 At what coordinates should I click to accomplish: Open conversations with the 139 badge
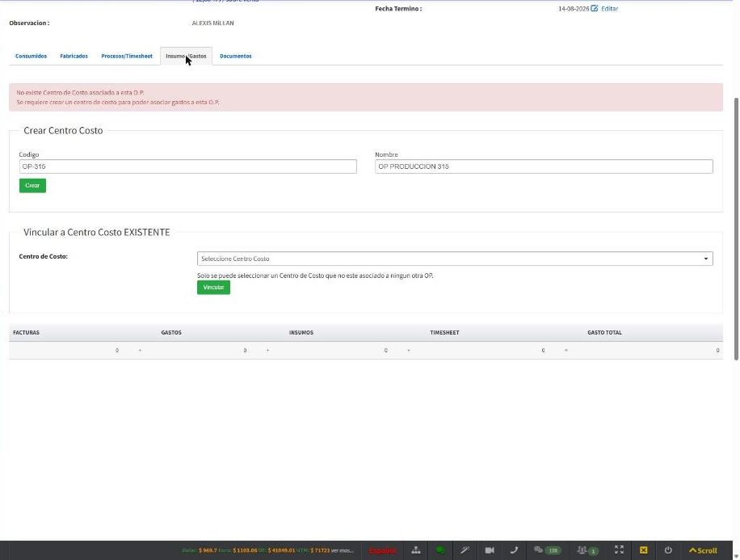point(548,550)
